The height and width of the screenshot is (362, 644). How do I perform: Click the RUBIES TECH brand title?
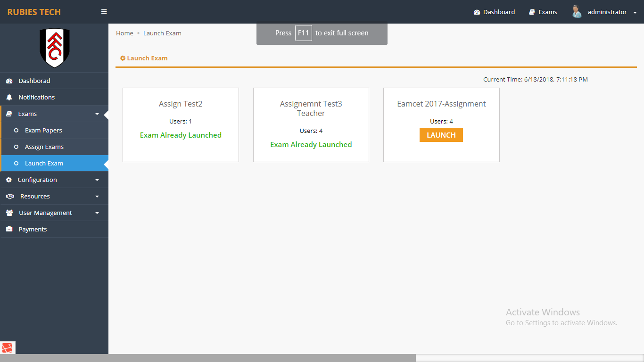tap(34, 12)
